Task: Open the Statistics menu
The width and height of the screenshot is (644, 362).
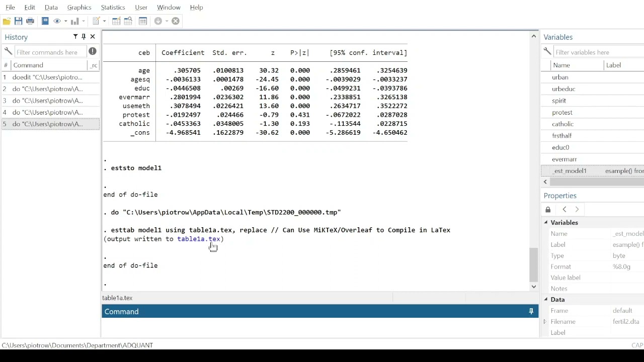Action: 113,8
